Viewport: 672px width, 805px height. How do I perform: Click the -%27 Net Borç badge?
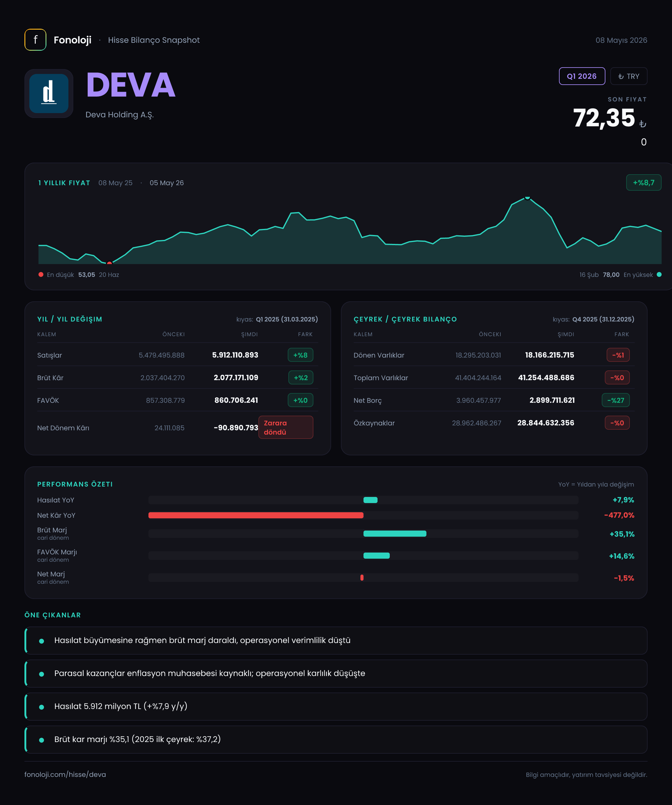pos(616,400)
